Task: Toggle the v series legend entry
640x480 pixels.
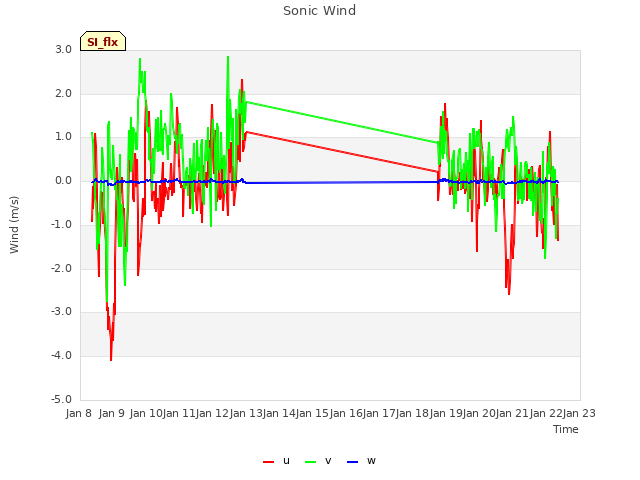Action: (318, 461)
